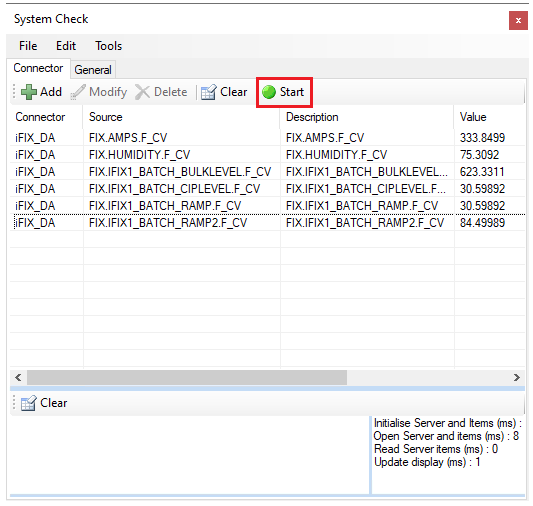
Task: Open the Tools menu
Action: pyautogui.click(x=108, y=46)
